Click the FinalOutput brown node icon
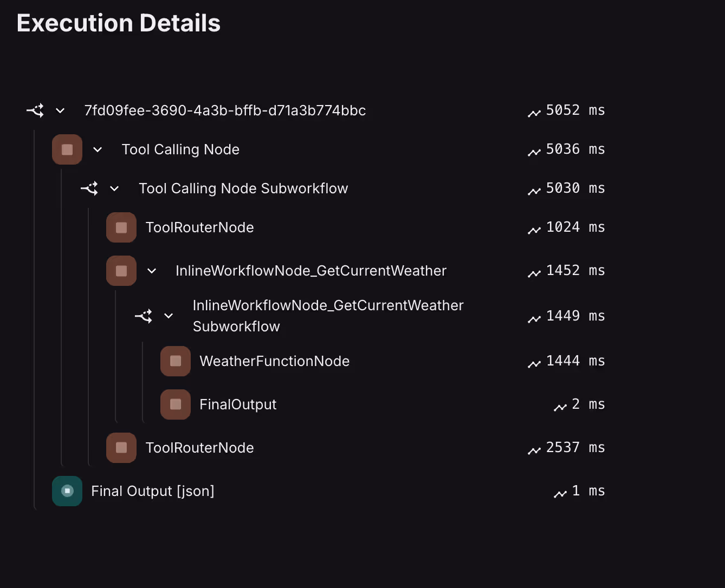Viewport: 725px width, 588px height. (x=176, y=404)
